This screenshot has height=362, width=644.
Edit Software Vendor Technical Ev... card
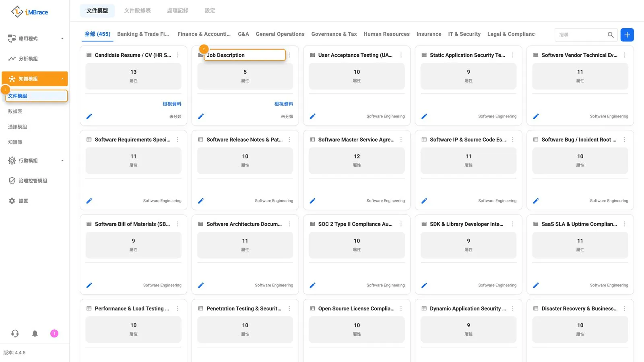point(536,116)
